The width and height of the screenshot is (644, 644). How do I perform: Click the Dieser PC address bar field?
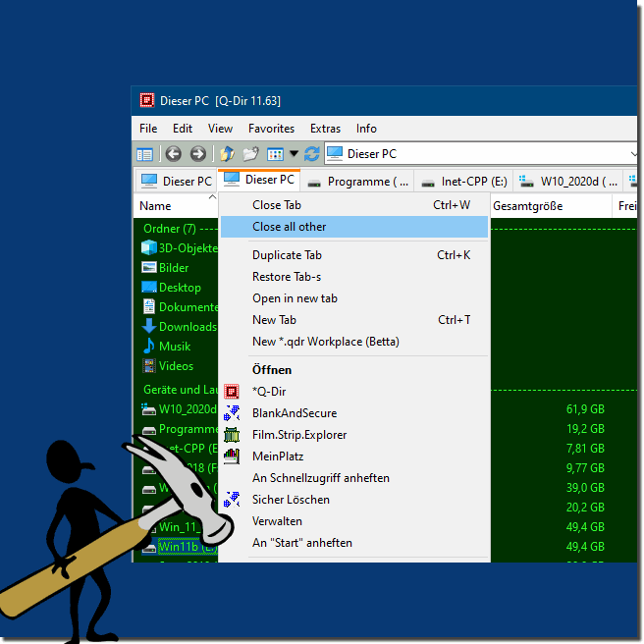[x=480, y=154]
